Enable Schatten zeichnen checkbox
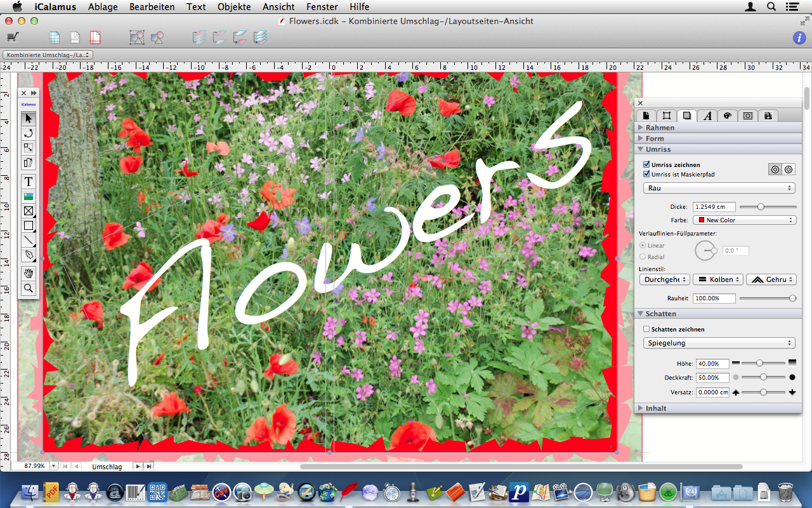 [646, 329]
